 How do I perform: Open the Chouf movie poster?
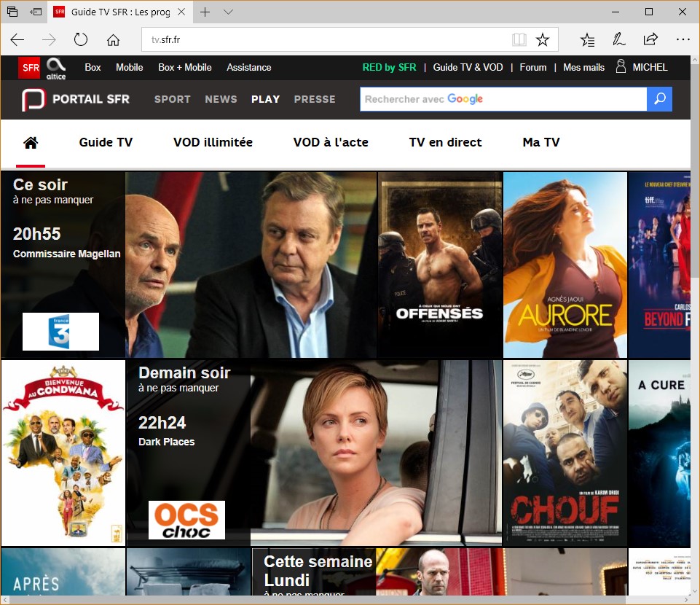(x=565, y=453)
